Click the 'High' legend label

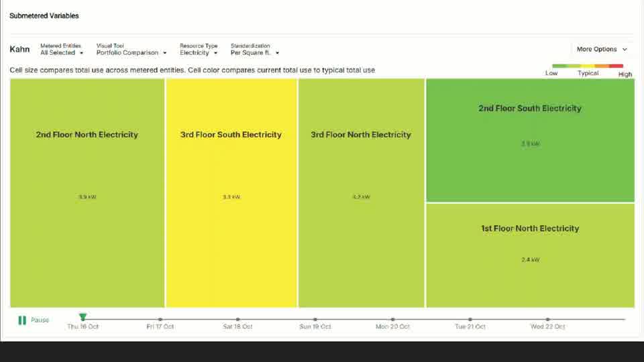coord(625,74)
